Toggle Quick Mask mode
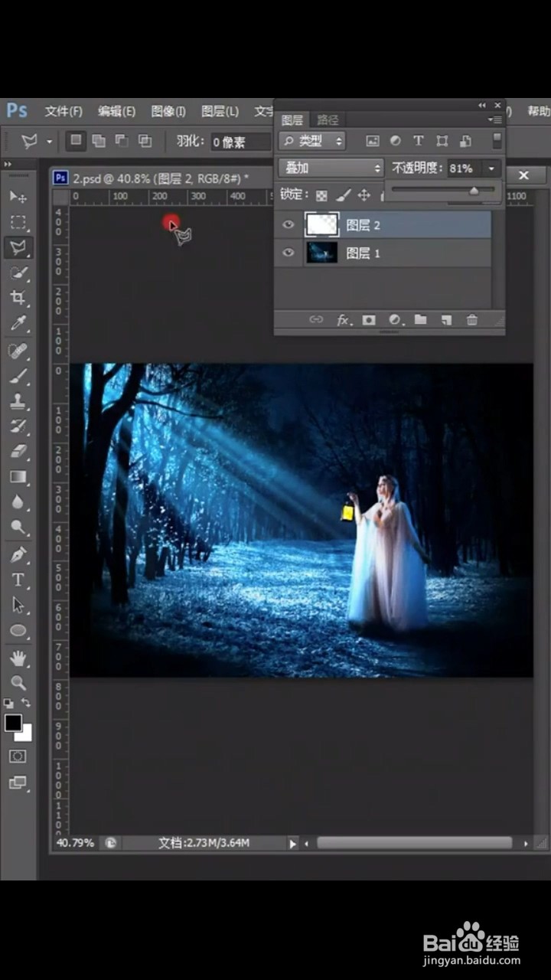 pyautogui.click(x=18, y=756)
